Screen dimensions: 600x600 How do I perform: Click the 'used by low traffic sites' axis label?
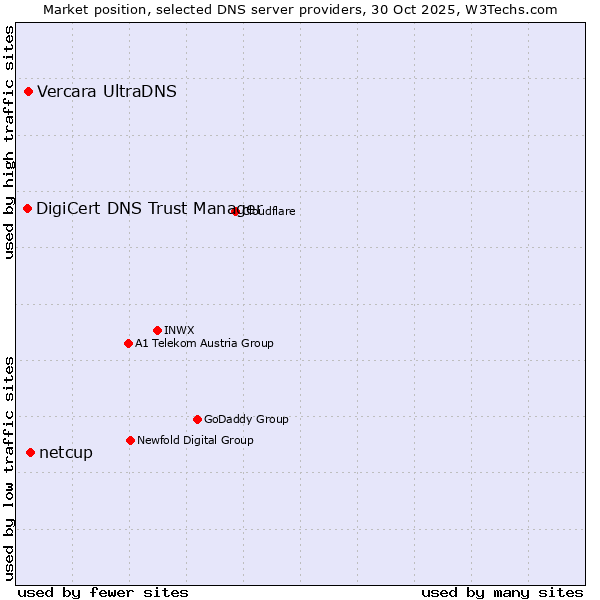[x=9, y=467]
